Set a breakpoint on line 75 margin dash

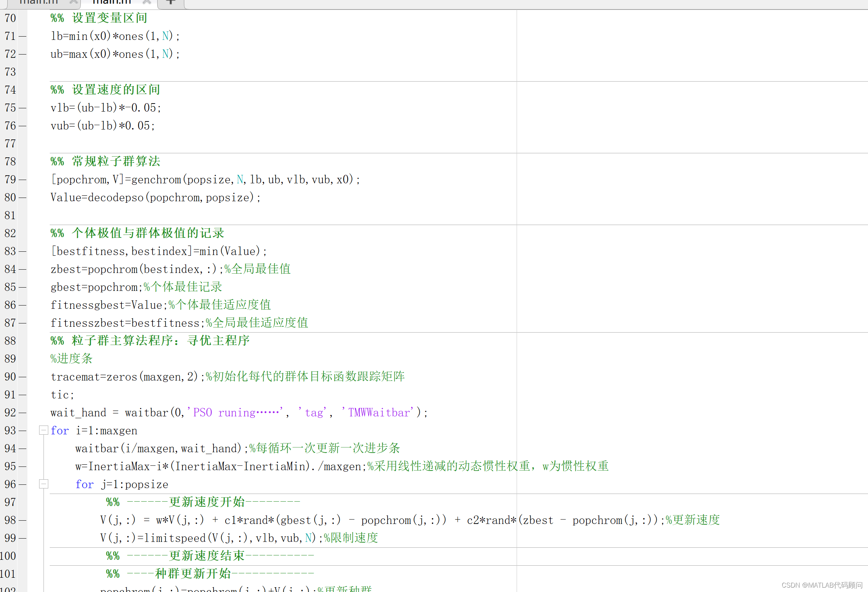click(x=23, y=108)
